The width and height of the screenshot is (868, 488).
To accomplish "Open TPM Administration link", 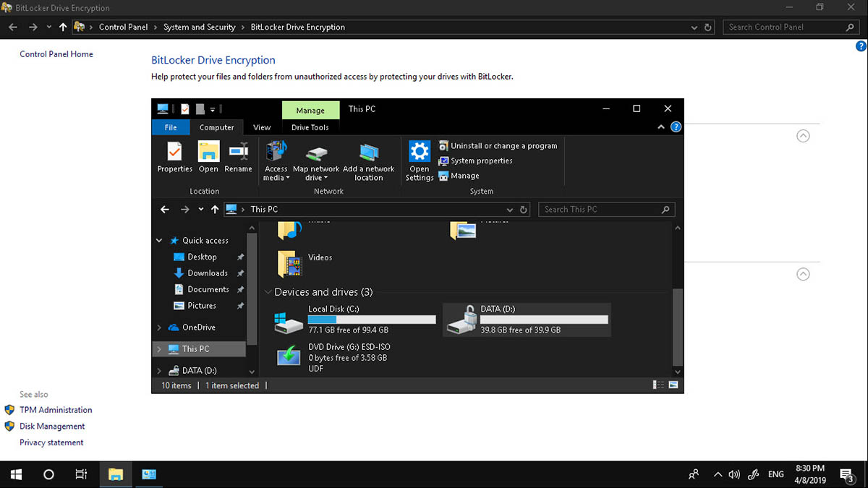I will click(56, 410).
